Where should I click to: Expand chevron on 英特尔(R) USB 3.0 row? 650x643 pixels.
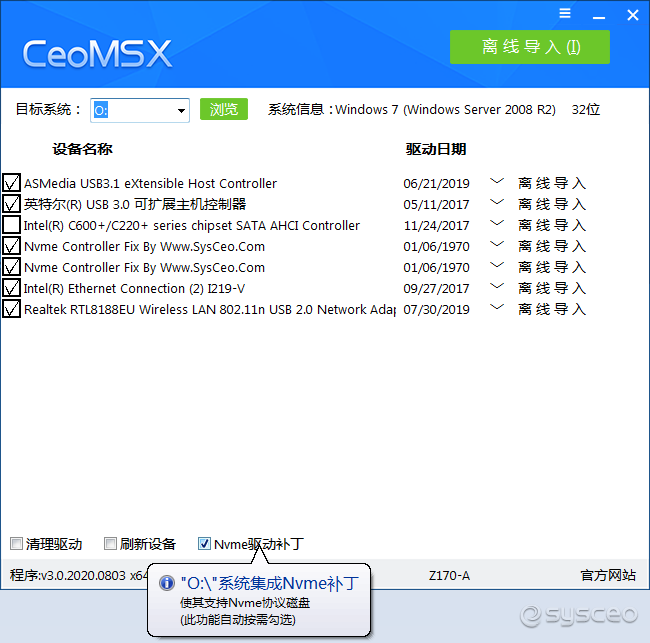(x=497, y=203)
